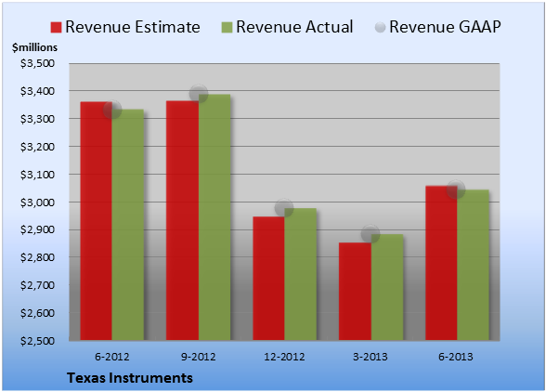Click the '$3,400' y-axis value
546x392 pixels.
click(x=37, y=91)
